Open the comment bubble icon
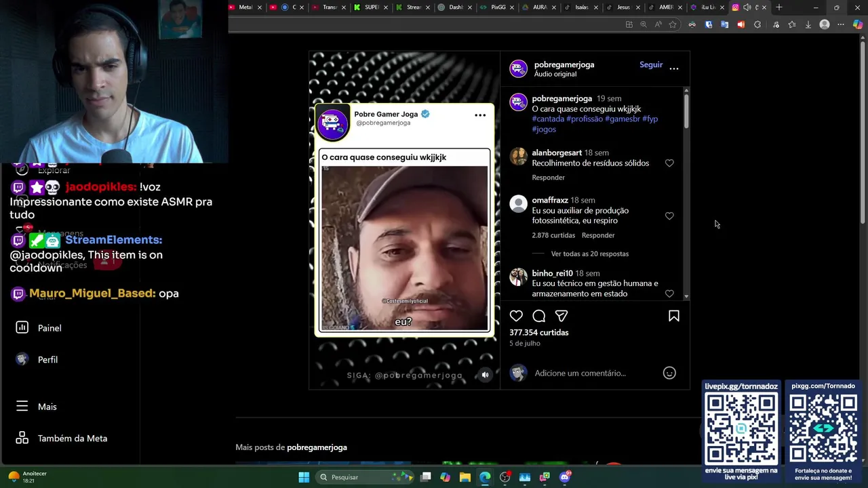The height and width of the screenshot is (488, 868). 539,316
